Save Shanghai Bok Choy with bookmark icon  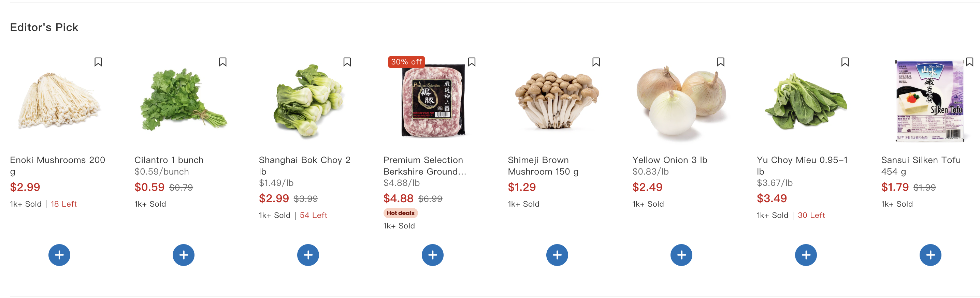(x=347, y=62)
